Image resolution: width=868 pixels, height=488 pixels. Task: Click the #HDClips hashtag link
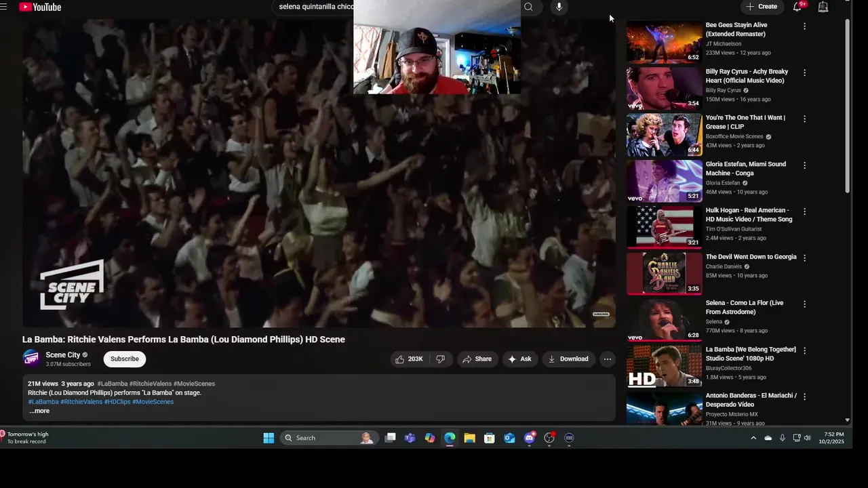click(x=117, y=402)
